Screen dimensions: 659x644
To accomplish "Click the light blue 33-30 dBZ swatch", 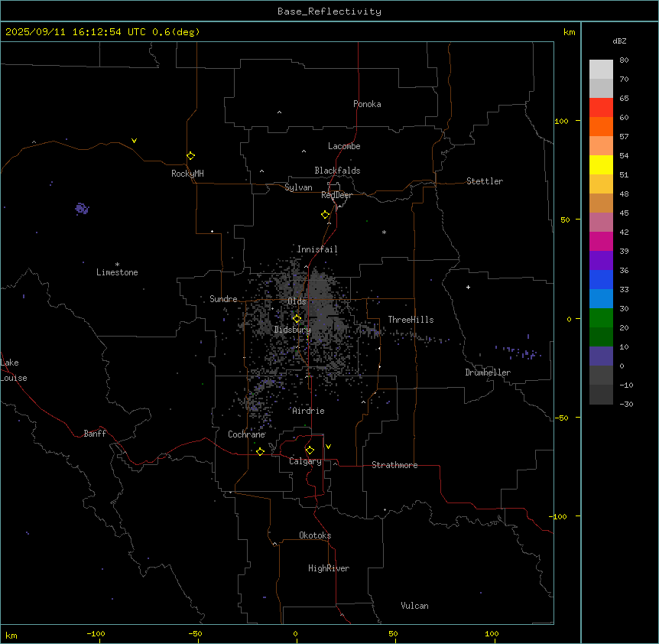I will tap(601, 299).
